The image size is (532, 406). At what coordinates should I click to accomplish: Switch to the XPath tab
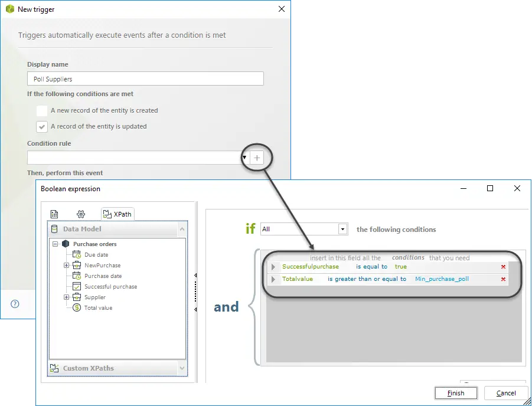pyautogui.click(x=118, y=214)
